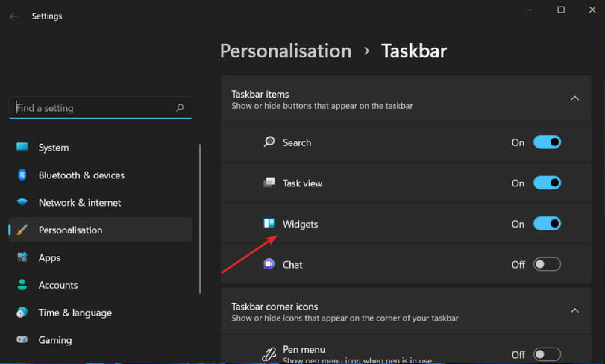Click the Network wifi icon
The height and width of the screenshot is (364, 605).
22,203
